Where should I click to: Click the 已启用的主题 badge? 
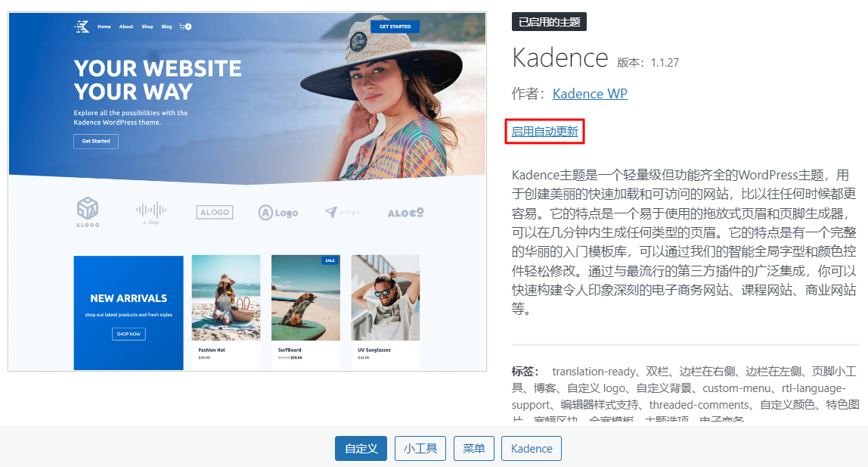pos(549,22)
